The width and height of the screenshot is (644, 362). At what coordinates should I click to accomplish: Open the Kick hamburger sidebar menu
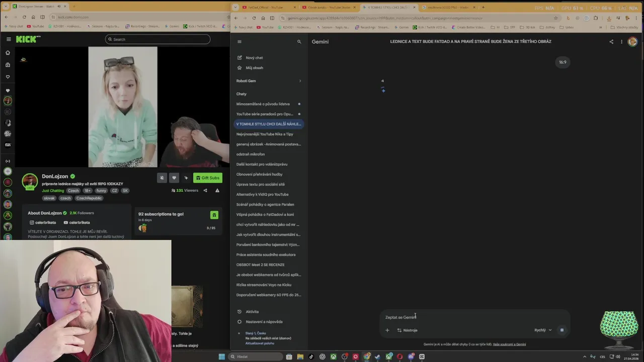[9, 39]
